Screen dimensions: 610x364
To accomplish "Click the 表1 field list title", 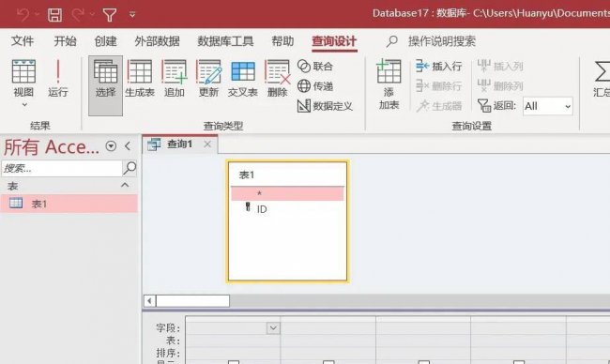I will coord(247,175).
